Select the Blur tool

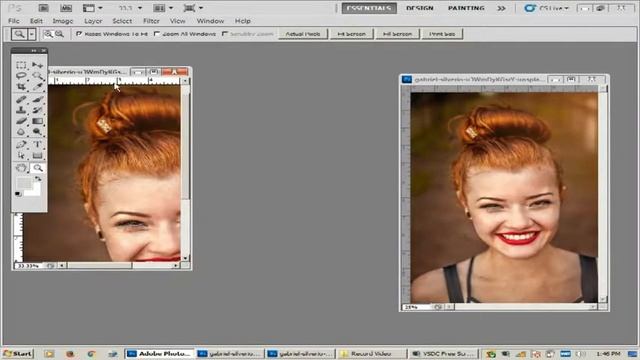[x=21, y=131]
